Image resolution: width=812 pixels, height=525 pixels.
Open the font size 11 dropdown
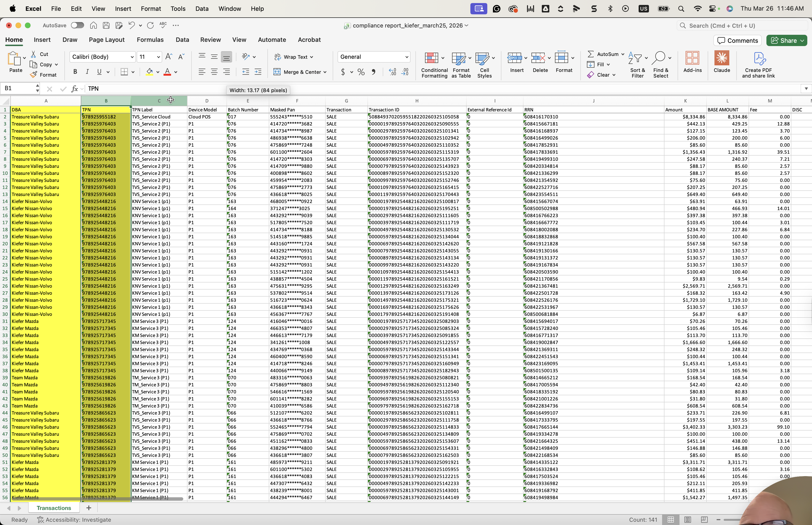tap(158, 57)
